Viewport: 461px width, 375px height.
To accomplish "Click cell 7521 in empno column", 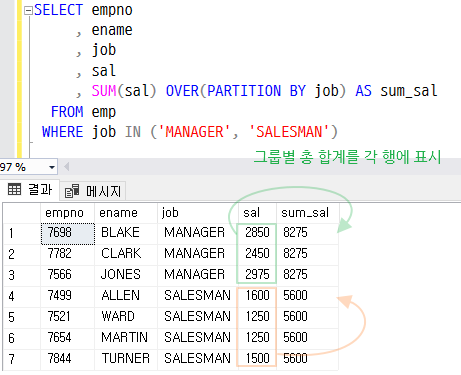I will (68, 317).
